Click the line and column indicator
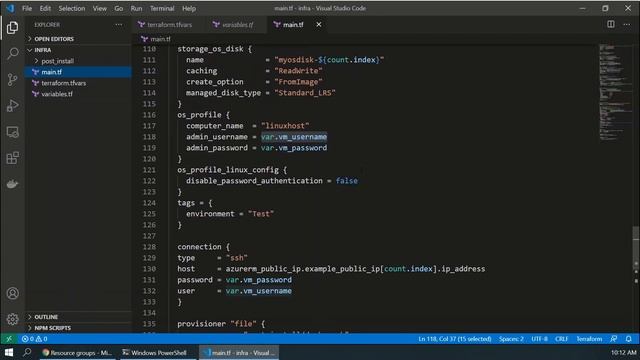The height and width of the screenshot is (360, 640). point(455,339)
